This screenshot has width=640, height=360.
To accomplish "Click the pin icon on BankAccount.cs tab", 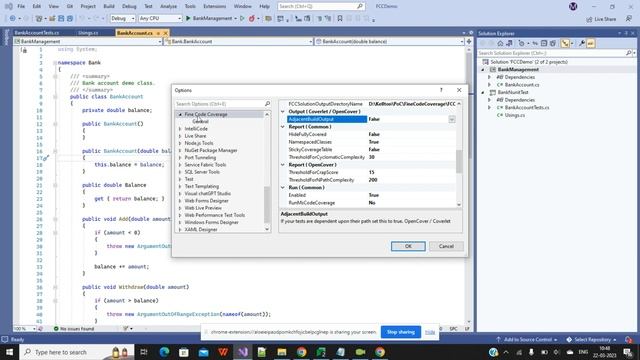I will 158,33.
